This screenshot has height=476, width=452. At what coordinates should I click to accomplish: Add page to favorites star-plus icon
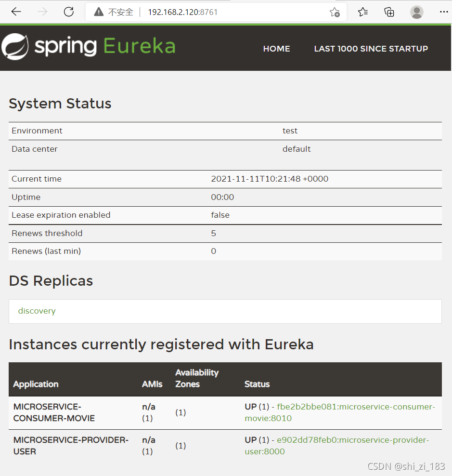click(x=335, y=12)
